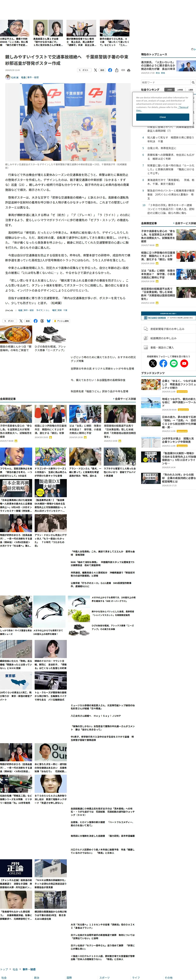Select the 1時間 ranking tab
This screenshot has height=980, width=196.
[x=169, y=90]
